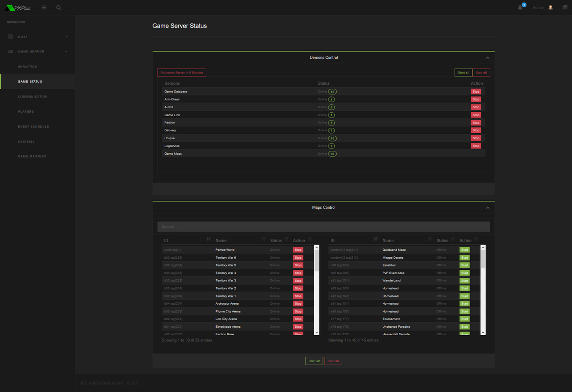Stop the Perfect World map
Screen dimensions: 572x392
[298, 250]
